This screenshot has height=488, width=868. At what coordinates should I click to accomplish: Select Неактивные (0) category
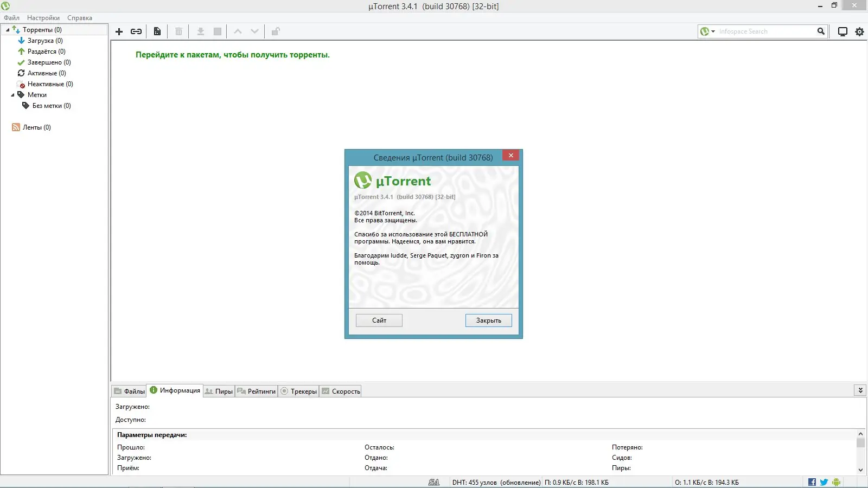(50, 84)
